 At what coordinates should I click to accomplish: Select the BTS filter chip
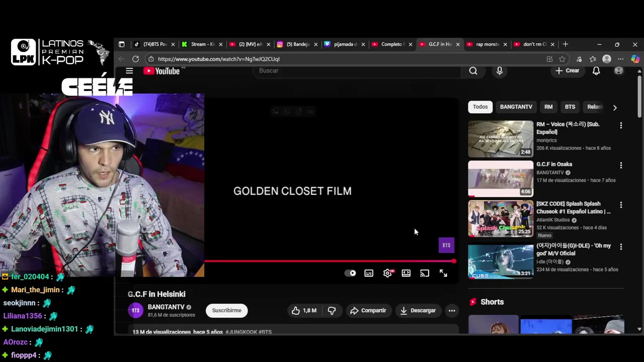pyautogui.click(x=570, y=107)
